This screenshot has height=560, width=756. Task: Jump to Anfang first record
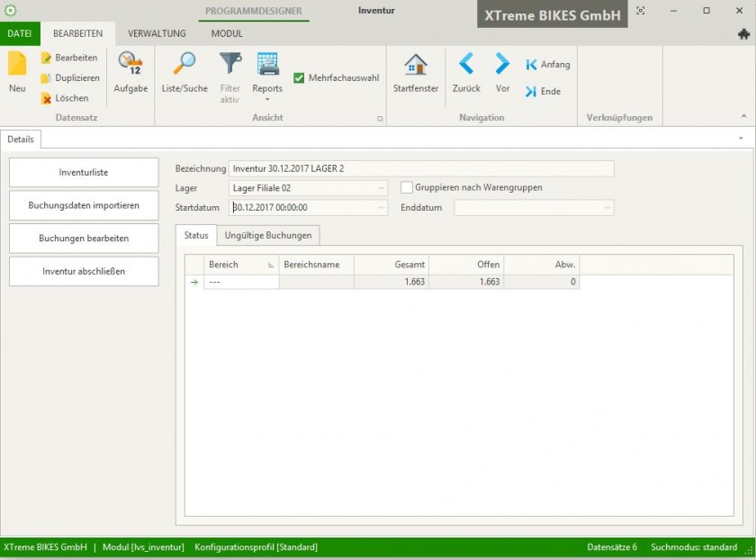[548, 65]
